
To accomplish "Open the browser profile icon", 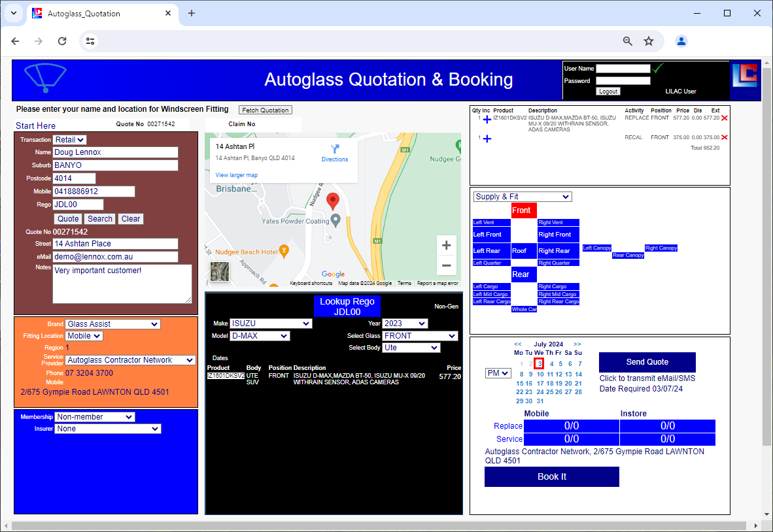I will (681, 41).
